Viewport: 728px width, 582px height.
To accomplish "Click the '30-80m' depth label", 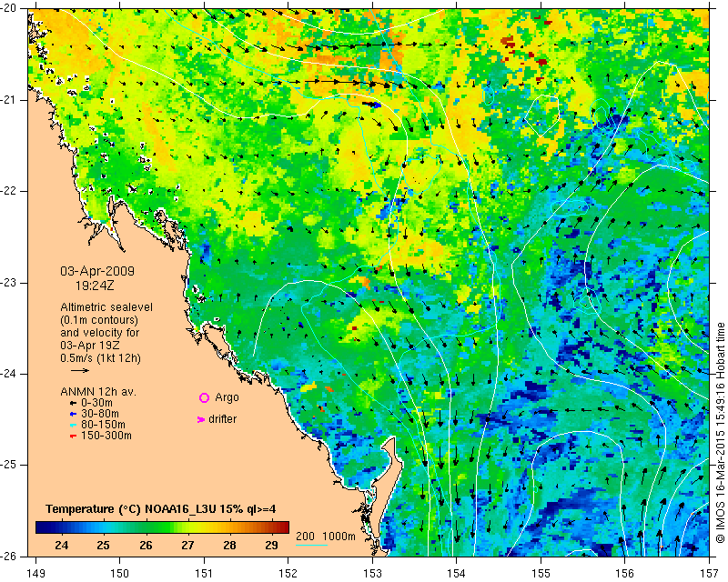I will [100, 414].
